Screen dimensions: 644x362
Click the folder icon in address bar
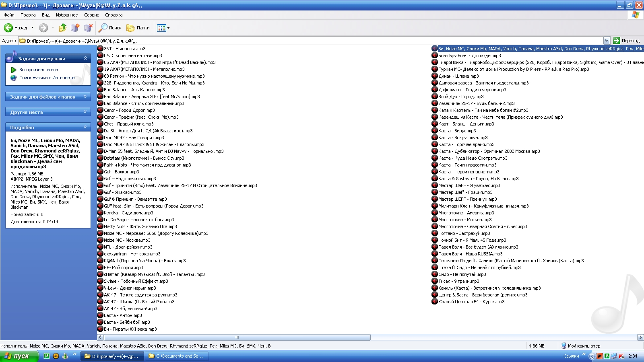click(x=23, y=41)
